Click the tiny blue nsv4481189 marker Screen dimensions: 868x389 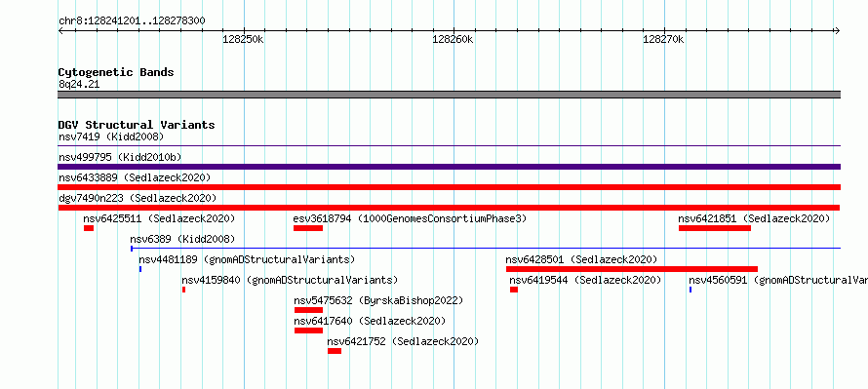pos(140,269)
